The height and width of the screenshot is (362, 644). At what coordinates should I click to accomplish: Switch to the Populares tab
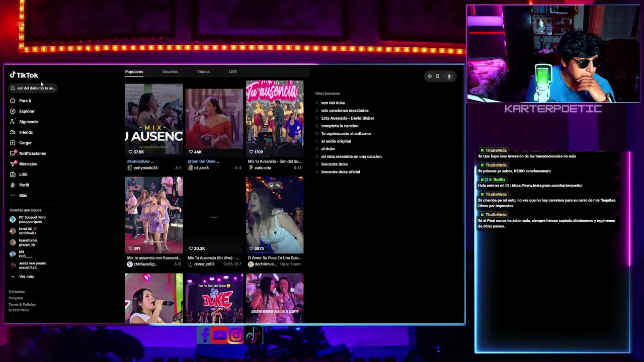click(x=134, y=71)
